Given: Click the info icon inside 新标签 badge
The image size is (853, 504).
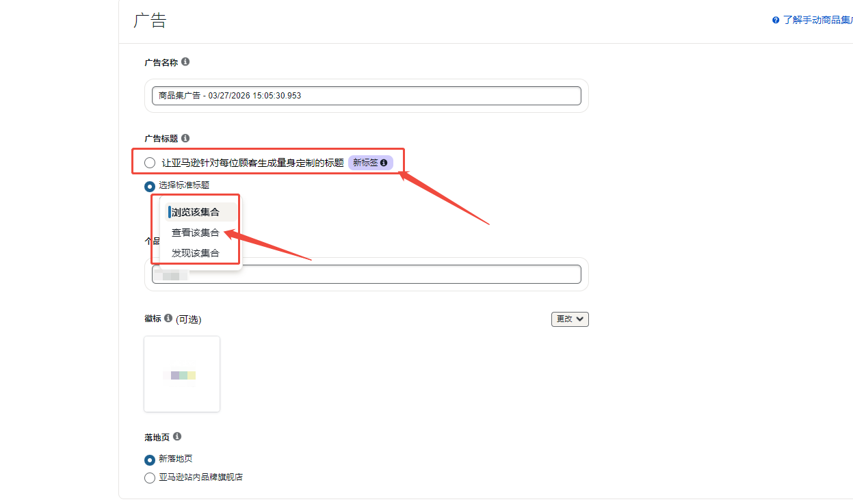Looking at the screenshot, I should click(384, 163).
